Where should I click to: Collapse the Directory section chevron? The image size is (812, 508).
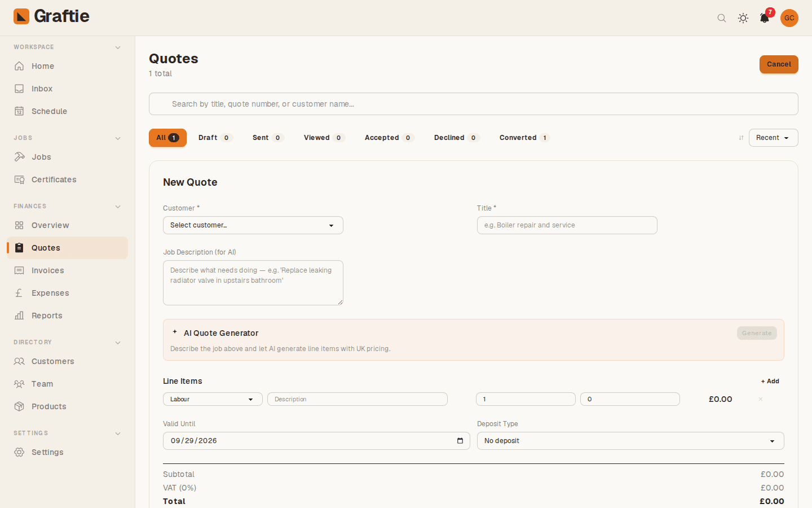pyautogui.click(x=118, y=343)
